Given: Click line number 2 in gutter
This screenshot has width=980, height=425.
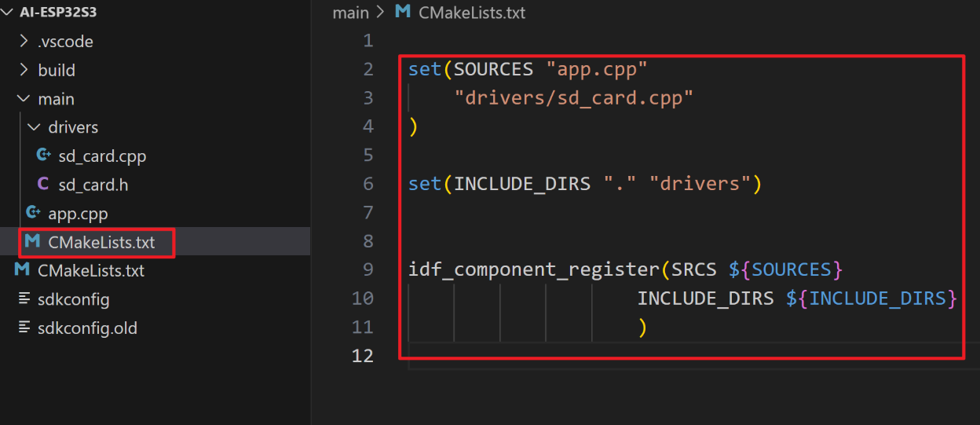Looking at the screenshot, I should [368, 69].
